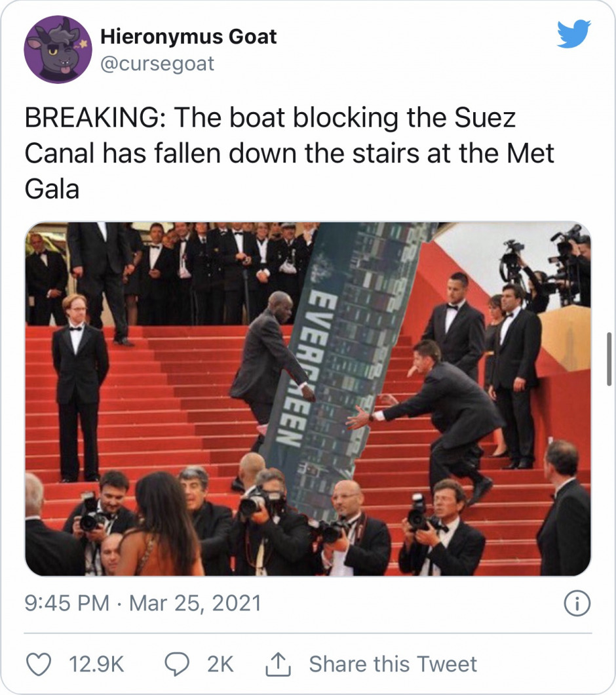616x695 pixels.
Task: Click the BREAKING Suez Canal tweet text
Action: 288,153
